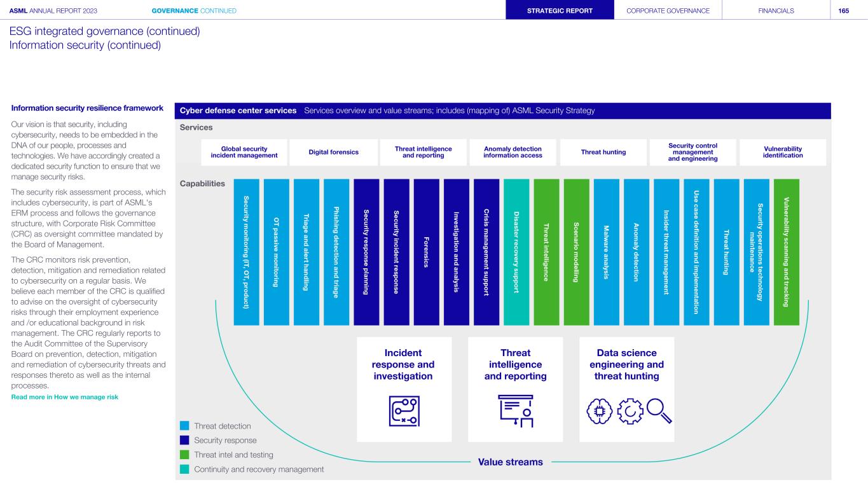
Task: Click the magnifying glass icon
Action: tap(658, 411)
